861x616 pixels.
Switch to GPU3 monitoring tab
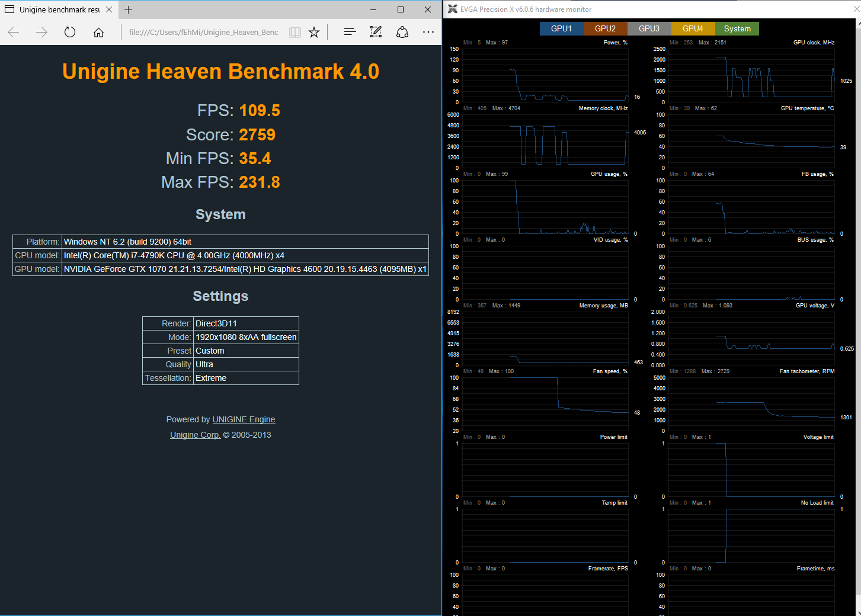[x=649, y=28]
